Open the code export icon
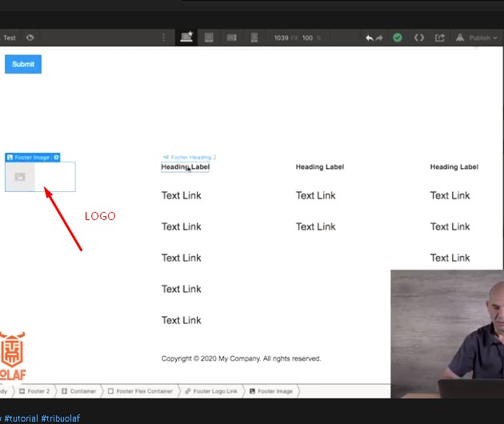Screen dimensions: 504x424 coord(419,38)
